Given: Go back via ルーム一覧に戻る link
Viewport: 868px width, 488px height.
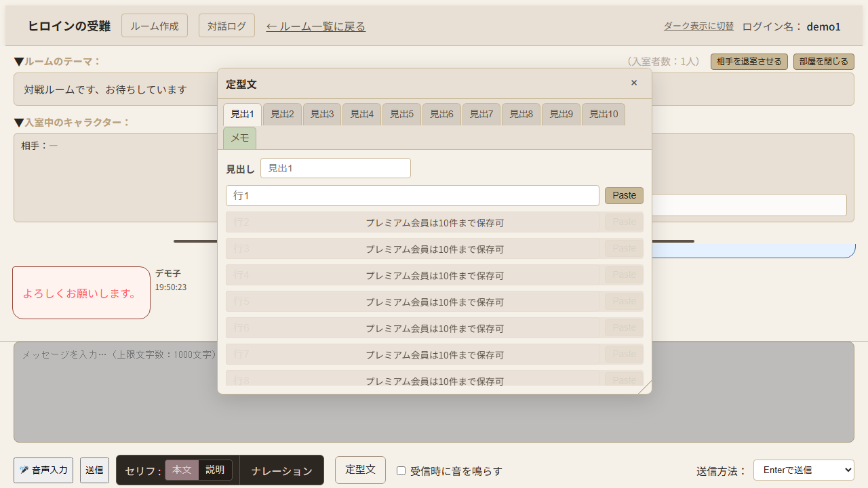Looking at the screenshot, I should pos(316,26).
